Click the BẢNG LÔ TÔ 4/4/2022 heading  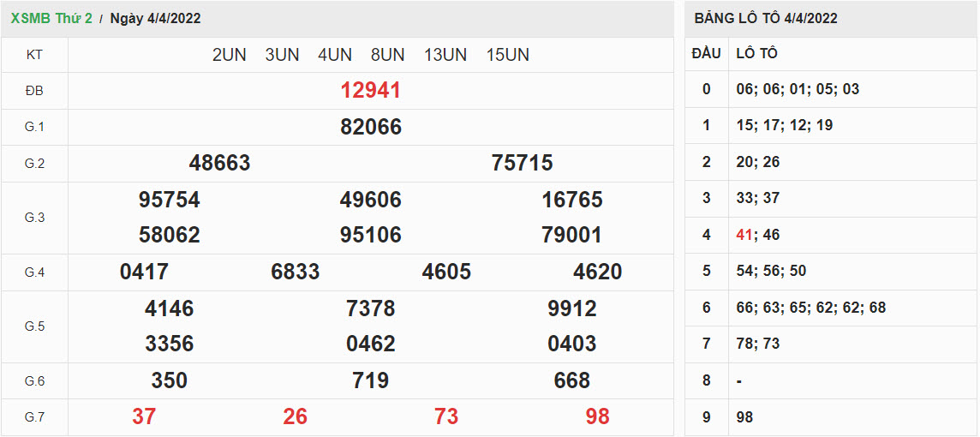(x=766, y=18)
